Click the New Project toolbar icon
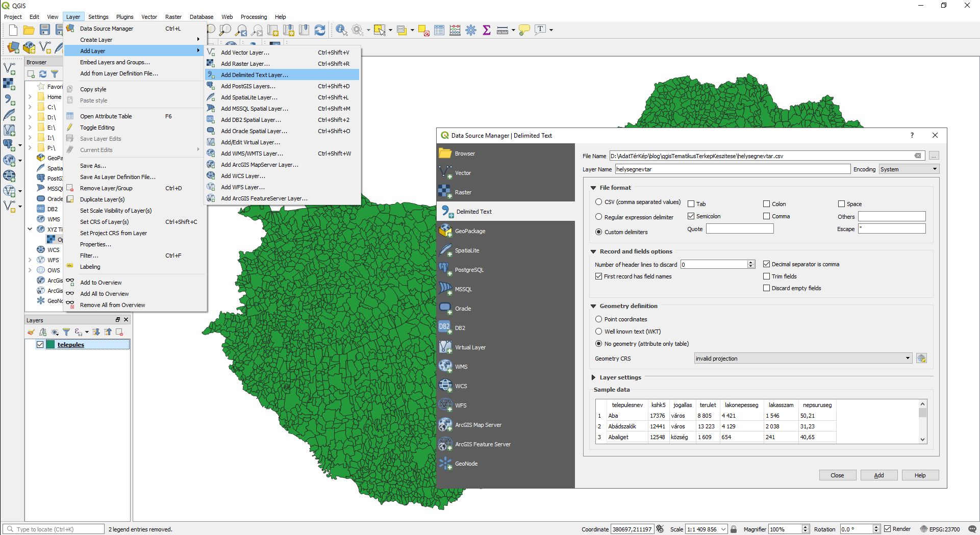 tap(13, 30)
